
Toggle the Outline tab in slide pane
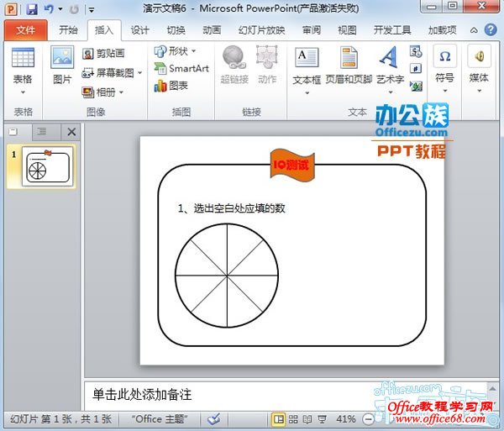click(x=41, y=132)
